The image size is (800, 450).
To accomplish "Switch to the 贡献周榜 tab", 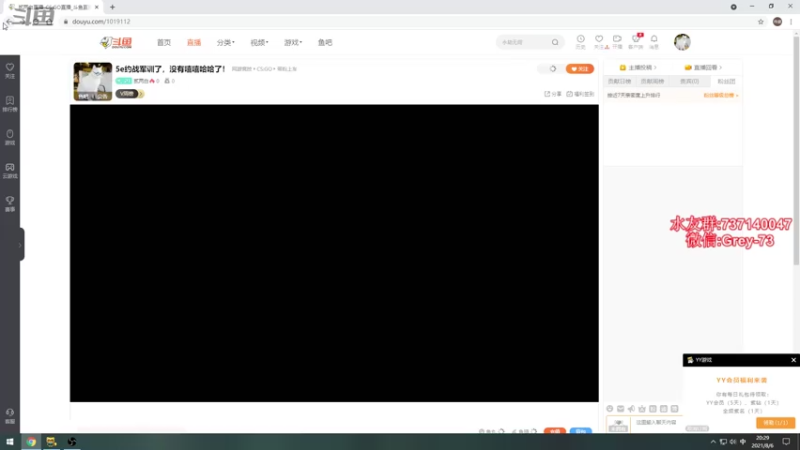I will click(x=652, y=81).
